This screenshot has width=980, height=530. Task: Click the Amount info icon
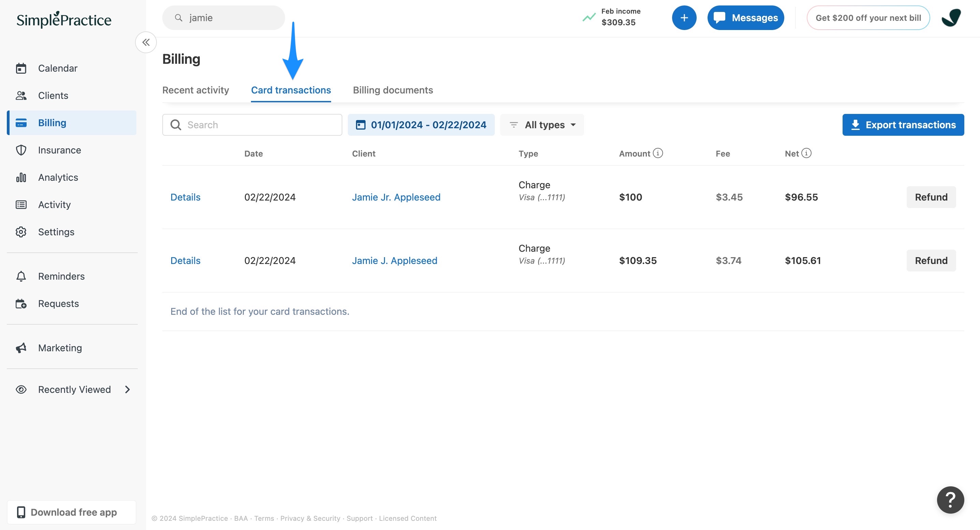coord(658,153)
